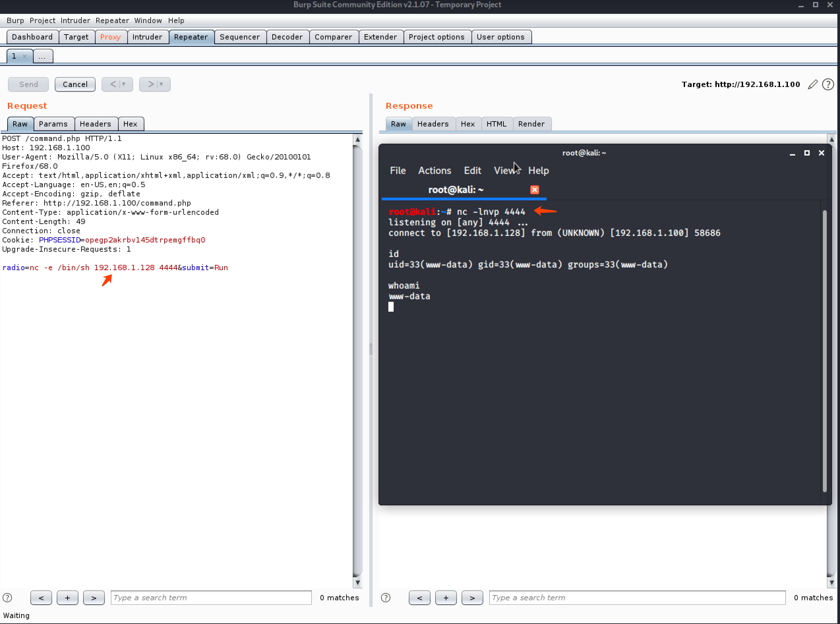Open the Intruder menu in menu bar
This screenshot has width=840, height=624.
(x=75, y=20)
